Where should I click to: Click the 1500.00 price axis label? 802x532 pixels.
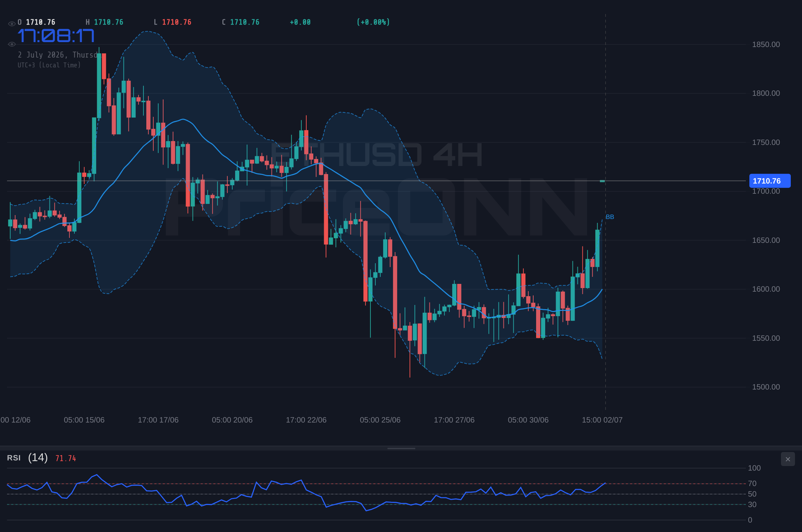tap(766, 387)
